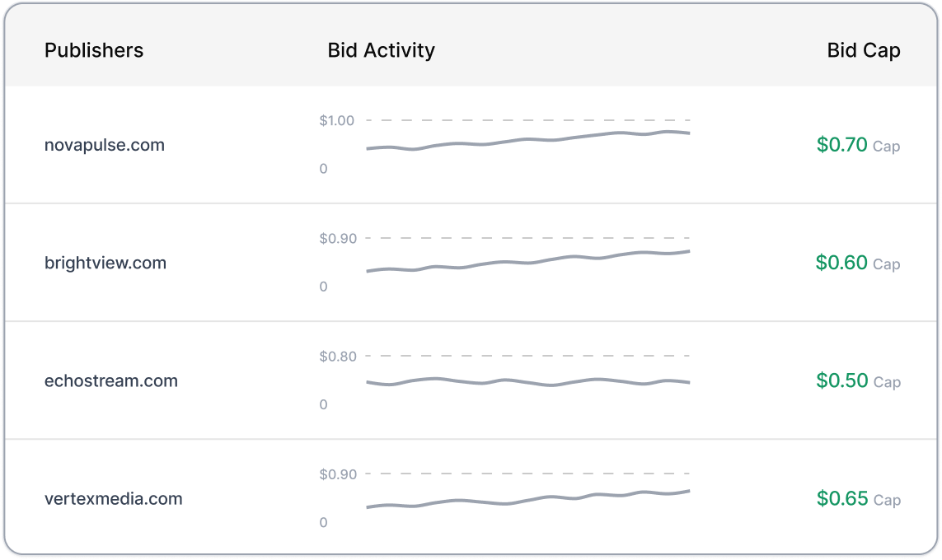This screenshot has height=560, width=942.
Task: Select the $0.65 bid cap value
Action: coord(841,499)
